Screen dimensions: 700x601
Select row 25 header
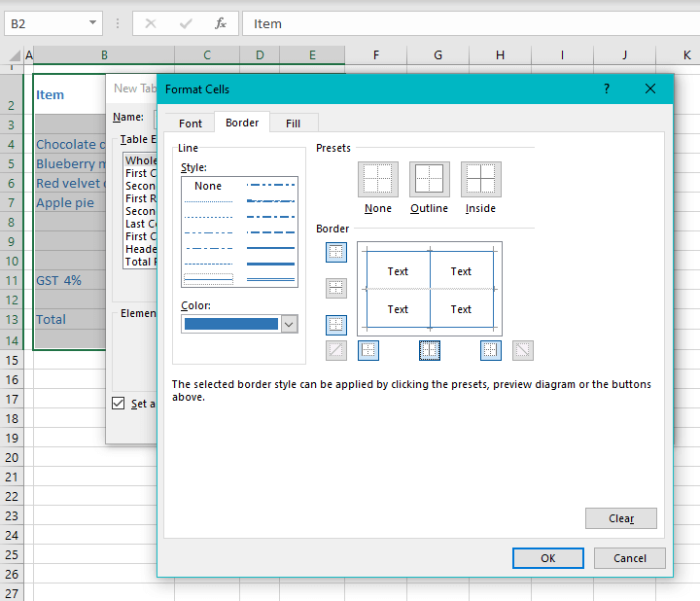(x=12, y=555)
